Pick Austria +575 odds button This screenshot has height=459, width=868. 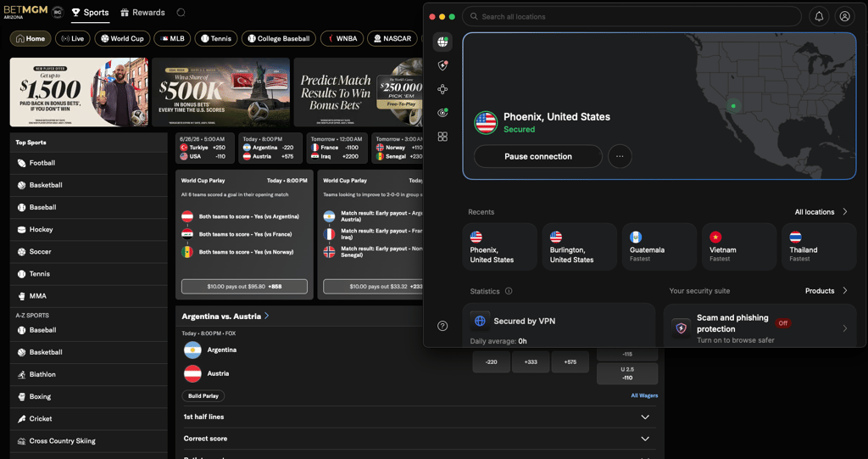[x=570, y=362]
